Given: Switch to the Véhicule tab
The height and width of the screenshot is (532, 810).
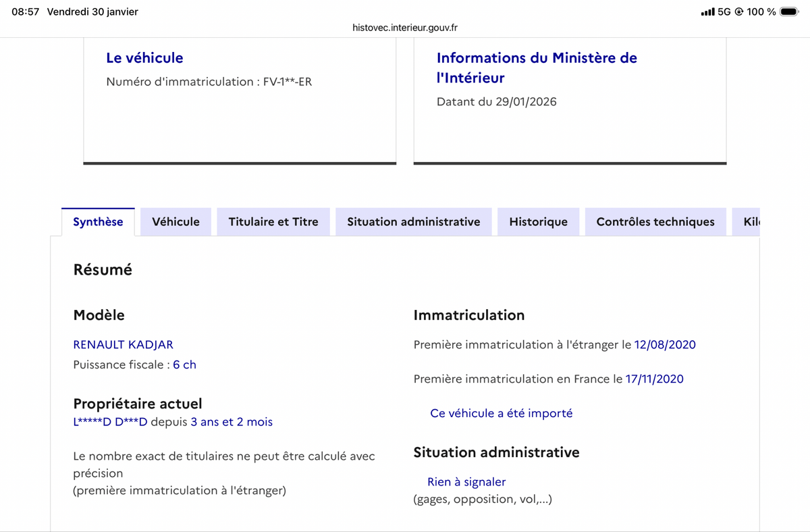Looking at the screenshot, I should point(175,221).
